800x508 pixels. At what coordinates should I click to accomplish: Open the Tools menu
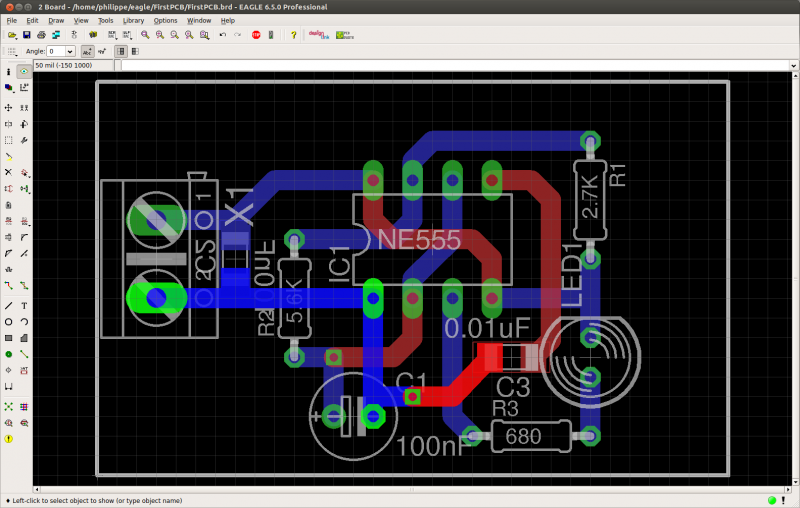pyautogui.click(x=105, y=20)
